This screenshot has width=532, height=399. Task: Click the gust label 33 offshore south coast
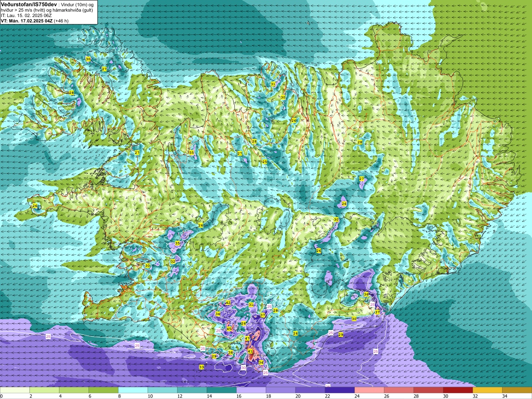(x=202, y=367)
